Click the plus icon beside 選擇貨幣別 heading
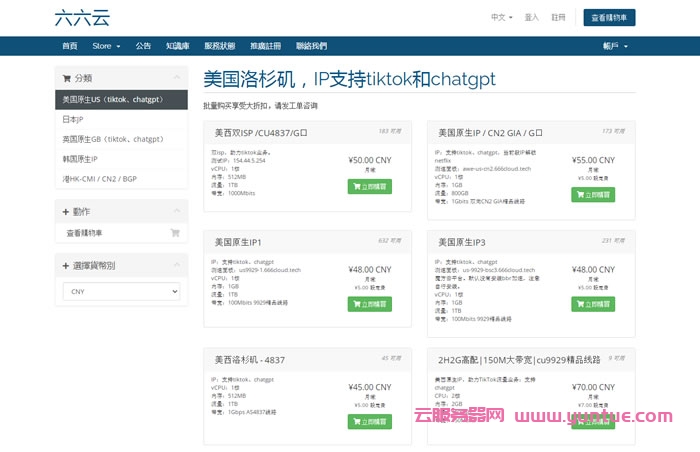Screen dimensions: 700x452 [66, 265]
